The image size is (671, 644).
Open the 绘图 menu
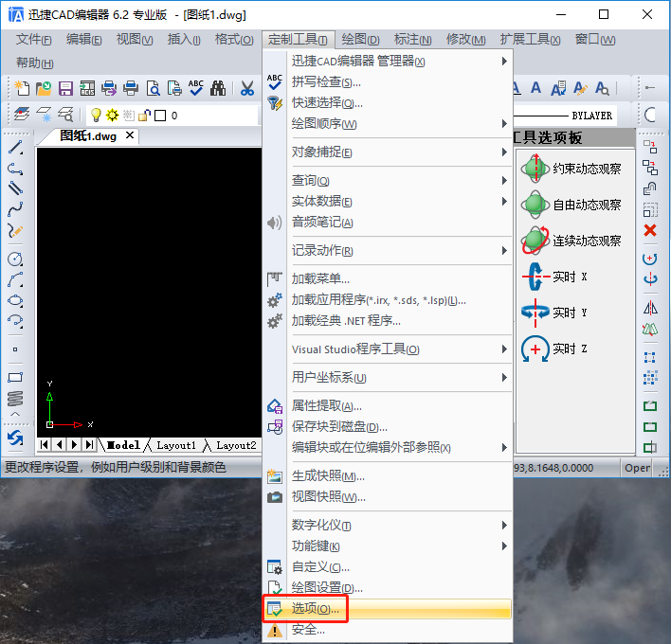point(360,40)
